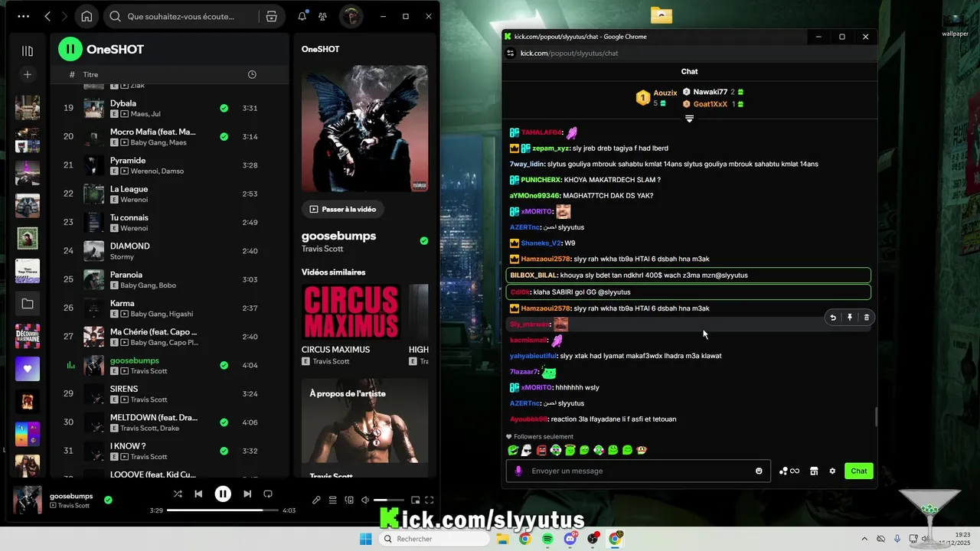Collapse Kick chat leaderboard arrow

tap(689, 119)
